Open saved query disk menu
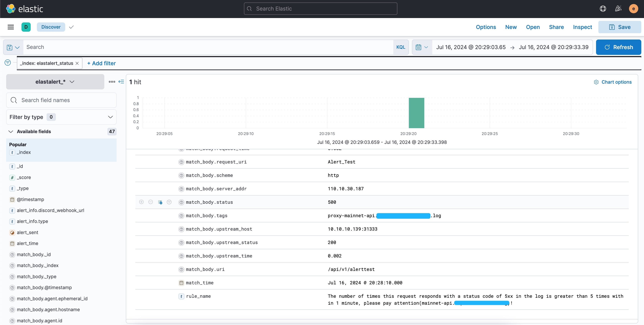This screenshot has width=644, height=325. tap(13, 47)
